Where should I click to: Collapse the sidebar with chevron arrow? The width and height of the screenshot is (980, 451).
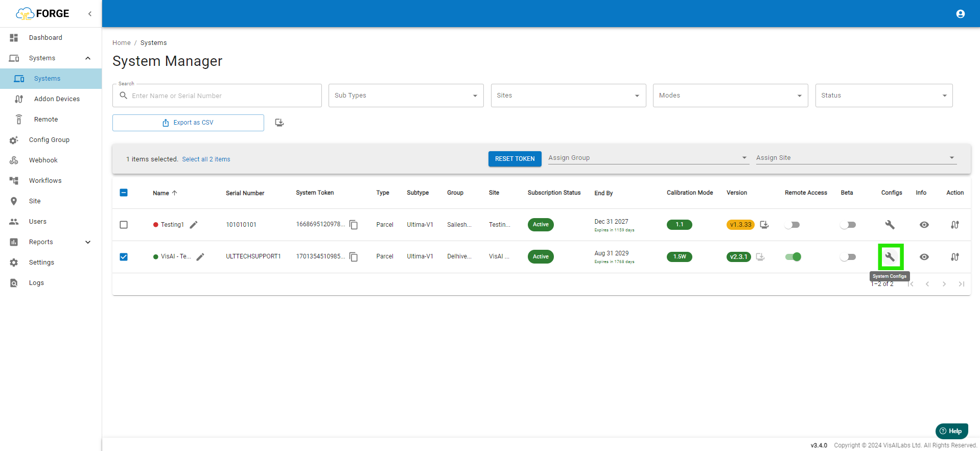90,14
